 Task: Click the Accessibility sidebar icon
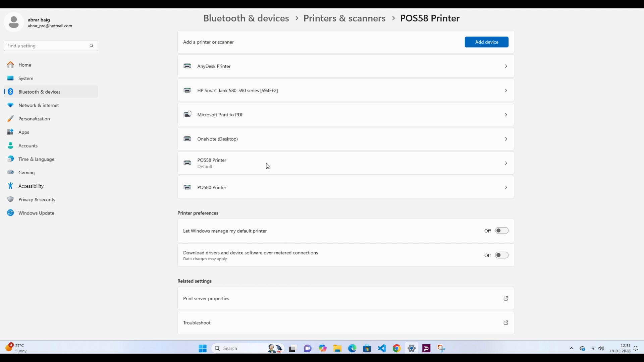[10, 186]
